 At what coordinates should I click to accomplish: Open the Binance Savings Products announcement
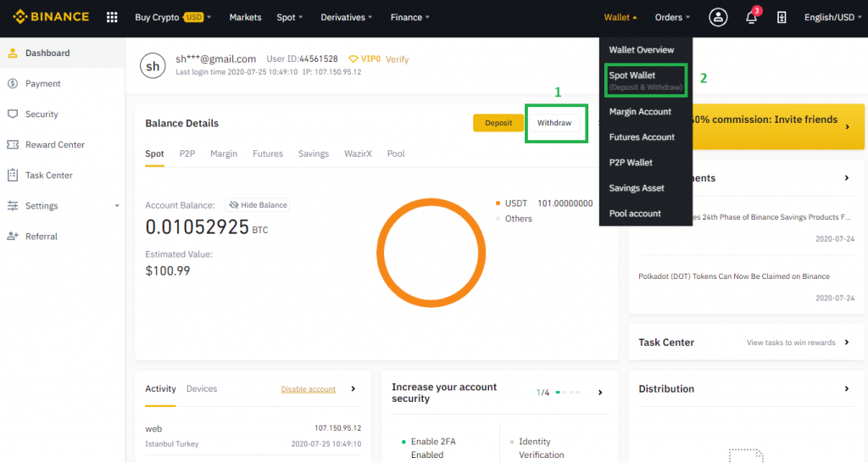click(772, 217)
